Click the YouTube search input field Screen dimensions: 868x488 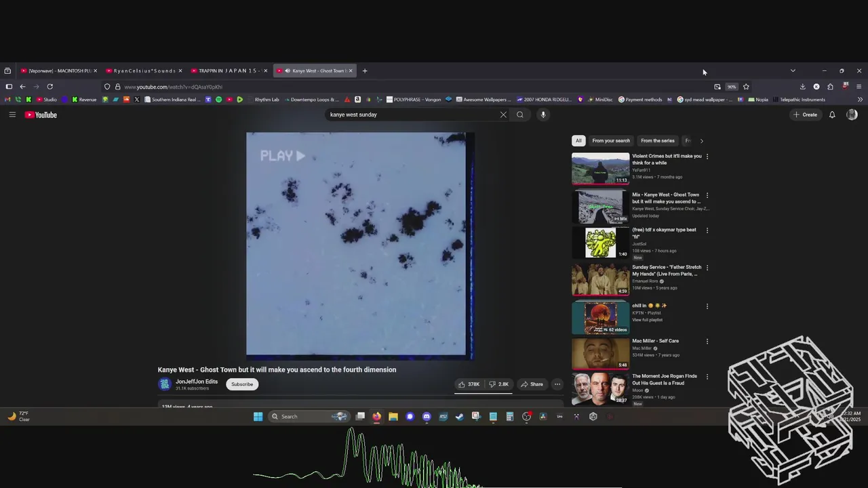412,115
